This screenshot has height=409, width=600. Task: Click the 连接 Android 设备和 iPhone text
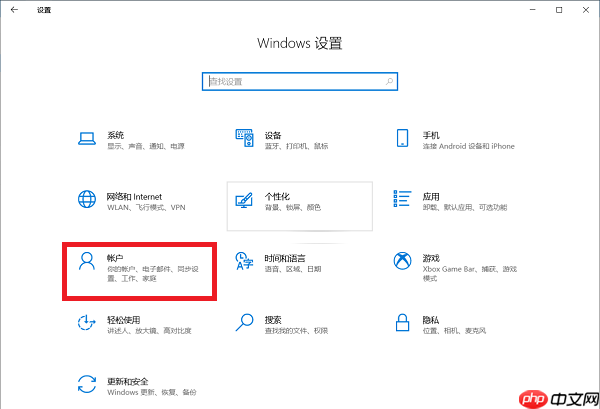tap(469, 146)
